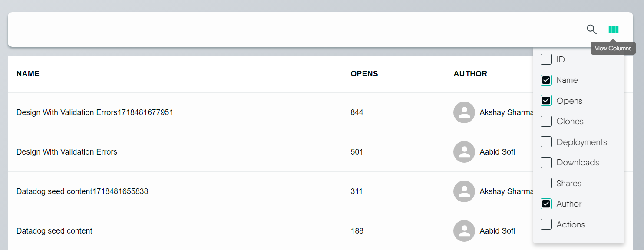Enable the Shares column checkbox

pos(546,183)
